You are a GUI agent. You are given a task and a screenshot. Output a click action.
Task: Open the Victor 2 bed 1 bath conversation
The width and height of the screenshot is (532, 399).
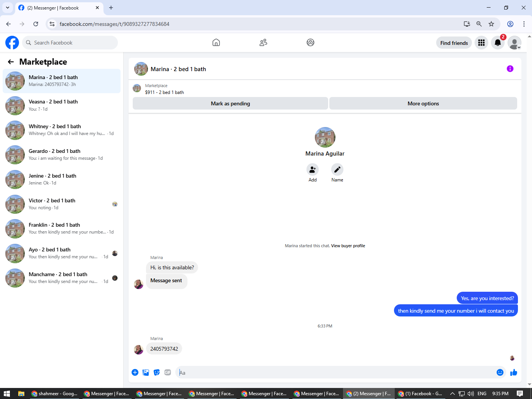pos(62,204)
